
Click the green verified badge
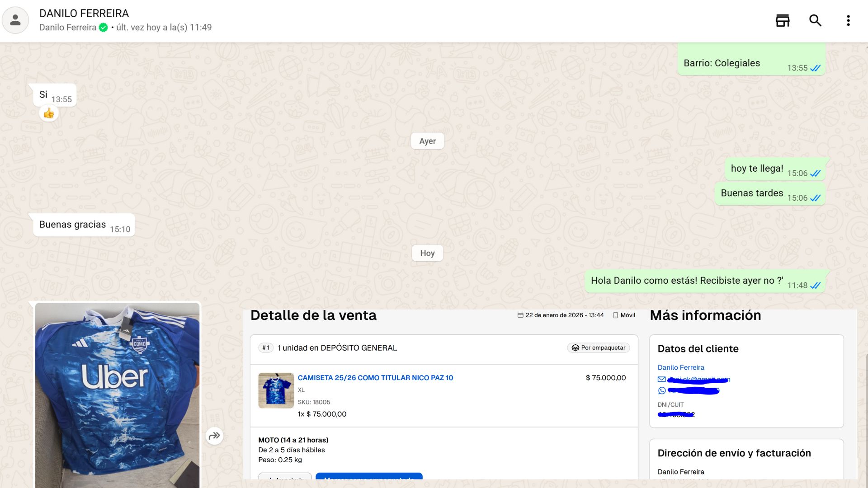coord(104,28)
